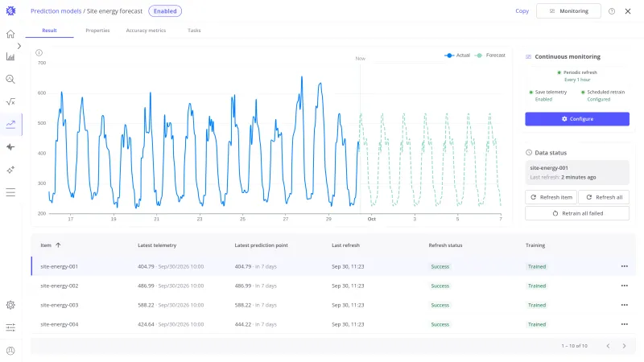Click Trained badge of site-energy-001
This screenshot has width=644, height=362.
pos(537,267)
